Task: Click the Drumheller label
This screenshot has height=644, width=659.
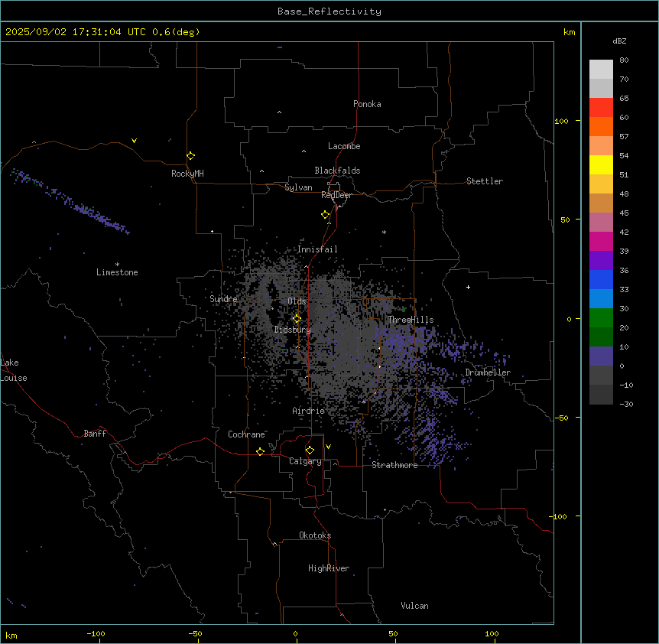Action: coord(488,372)
